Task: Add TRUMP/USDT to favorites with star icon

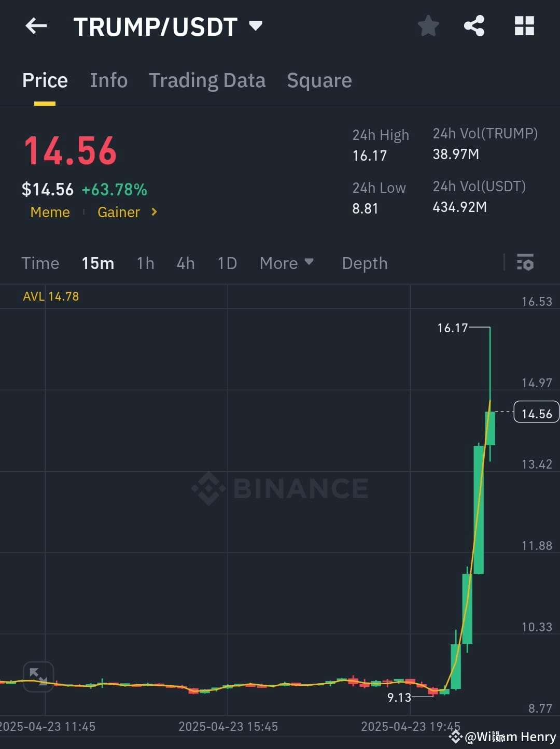Action: [428, 25]
